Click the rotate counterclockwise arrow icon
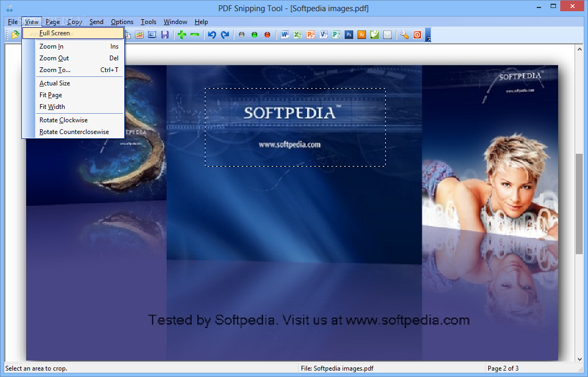The image size is (588, 377). [x=212, y=35]
